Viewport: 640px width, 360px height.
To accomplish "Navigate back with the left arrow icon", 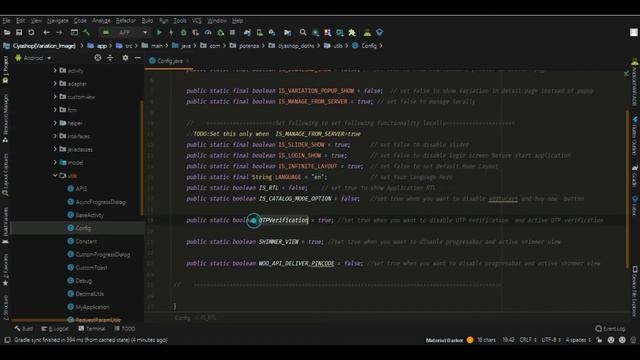I will (x=47, y=32).
